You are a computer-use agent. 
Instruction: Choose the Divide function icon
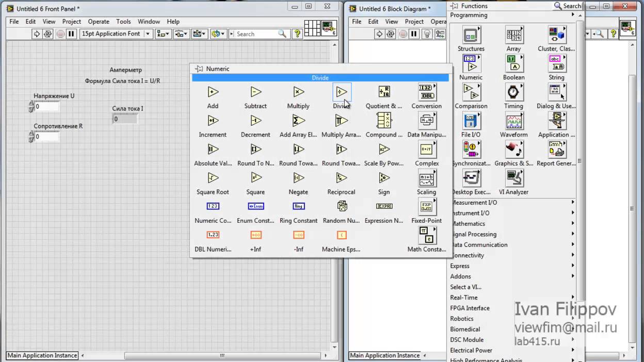point(342,92)
